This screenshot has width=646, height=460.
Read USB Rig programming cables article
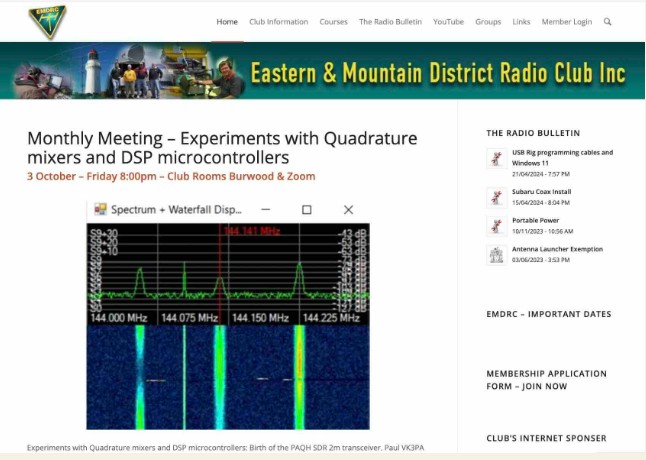pos(562,157)
